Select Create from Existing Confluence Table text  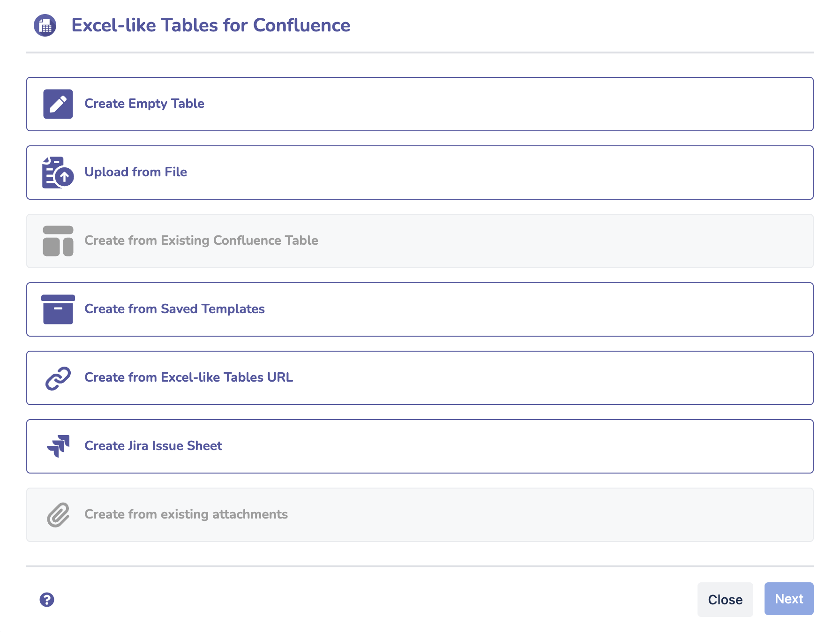point(201,241)
